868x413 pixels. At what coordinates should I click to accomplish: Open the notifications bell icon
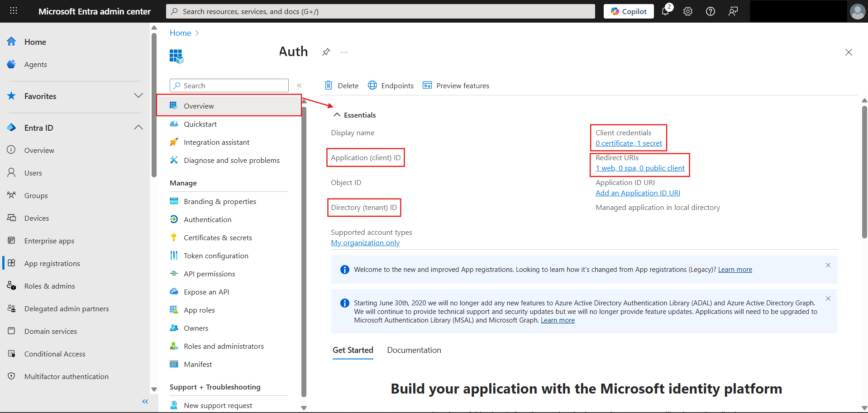(x=665, y=11)
